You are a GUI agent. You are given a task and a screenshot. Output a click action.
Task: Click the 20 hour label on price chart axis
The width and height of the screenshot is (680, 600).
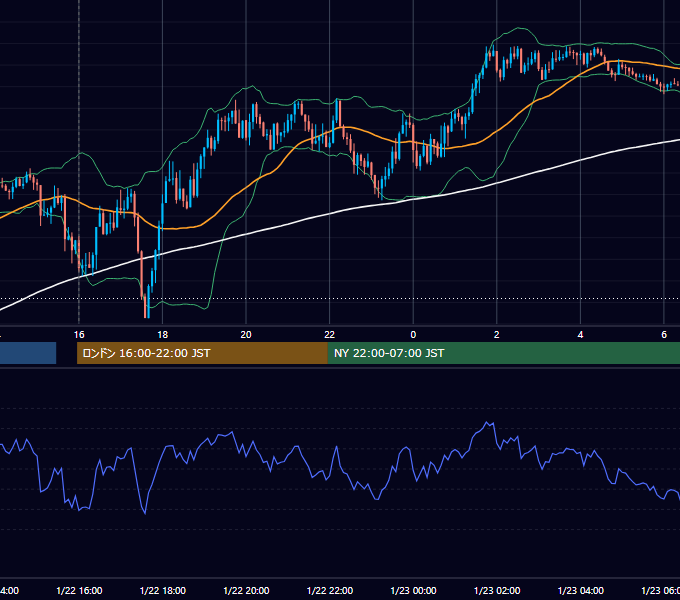click(x=246, y=335)
